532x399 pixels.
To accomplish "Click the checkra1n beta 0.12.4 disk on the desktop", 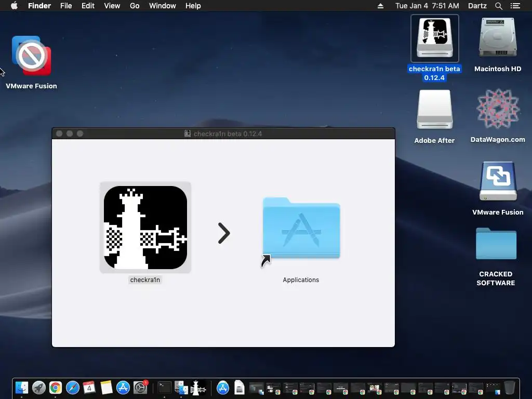I will (x=435, y=38).
